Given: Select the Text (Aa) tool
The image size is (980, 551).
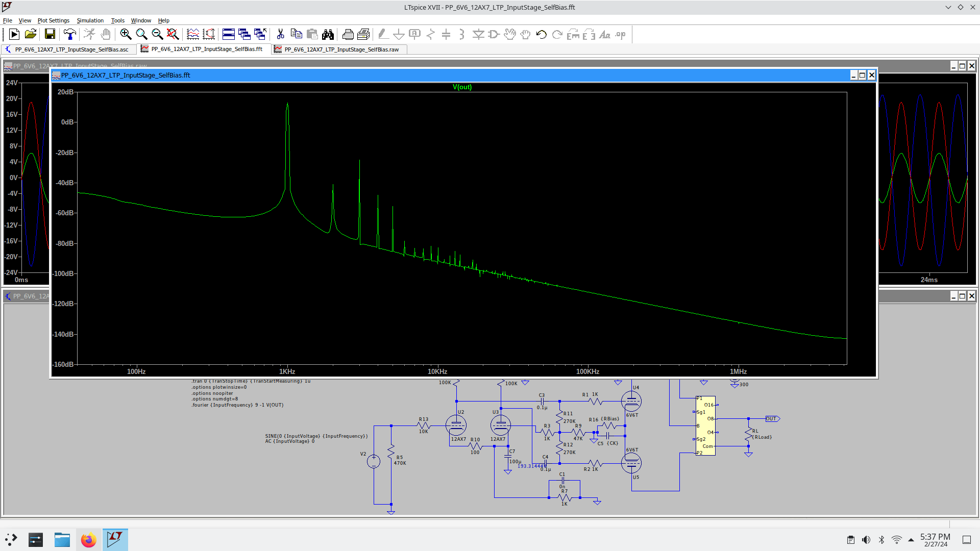Looking at the screenshot, I should (605, 34).
